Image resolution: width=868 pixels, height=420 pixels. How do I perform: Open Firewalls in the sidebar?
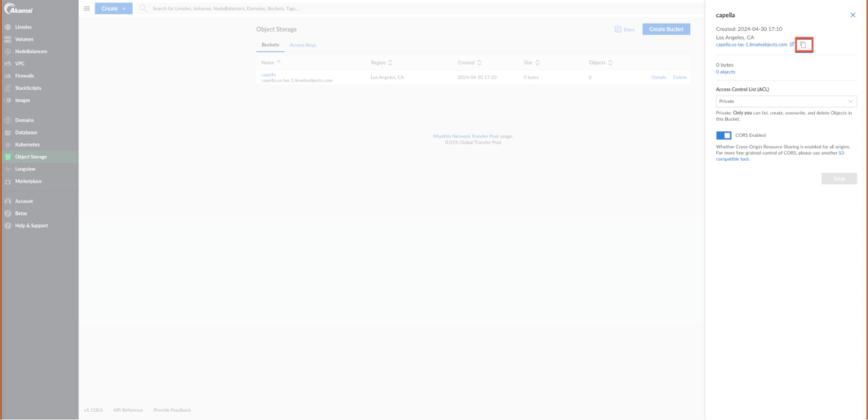[24, 76]
